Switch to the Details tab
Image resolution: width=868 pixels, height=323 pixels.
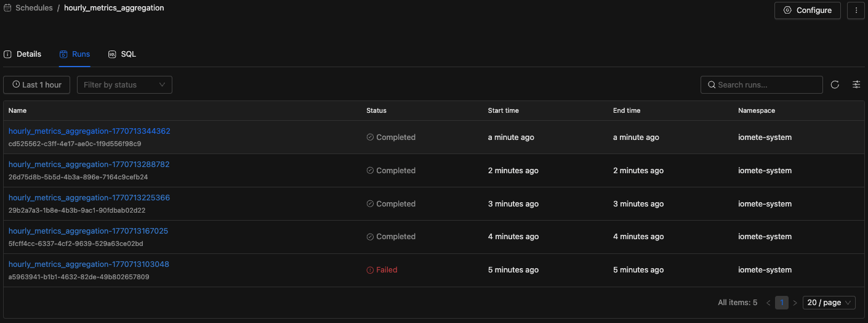click(x=23, y=54)
